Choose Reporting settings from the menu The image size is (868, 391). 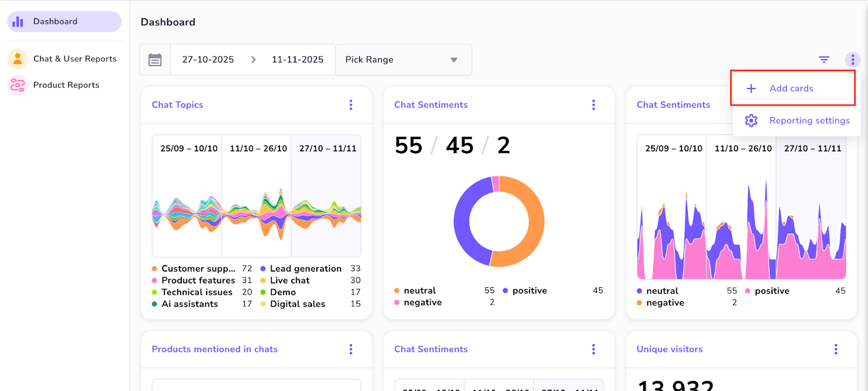click(x=809, y=121)
